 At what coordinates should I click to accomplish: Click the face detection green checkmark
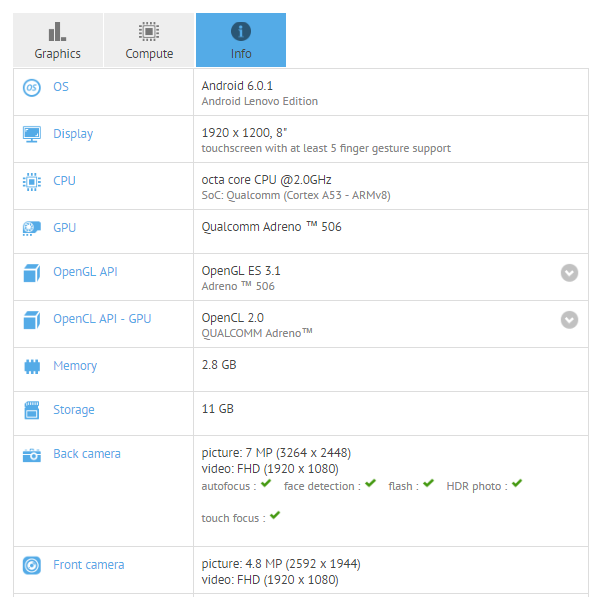click(370, 484)
